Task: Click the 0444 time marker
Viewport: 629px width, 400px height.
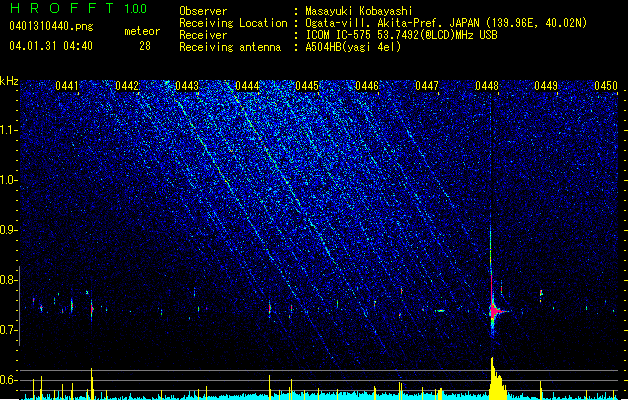Action: pos(247,86)
